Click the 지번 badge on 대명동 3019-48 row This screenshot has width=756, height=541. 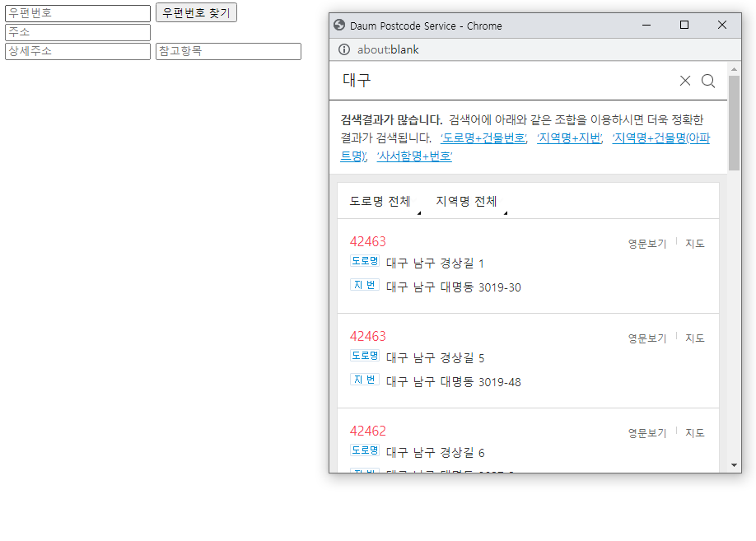point(365,380)
